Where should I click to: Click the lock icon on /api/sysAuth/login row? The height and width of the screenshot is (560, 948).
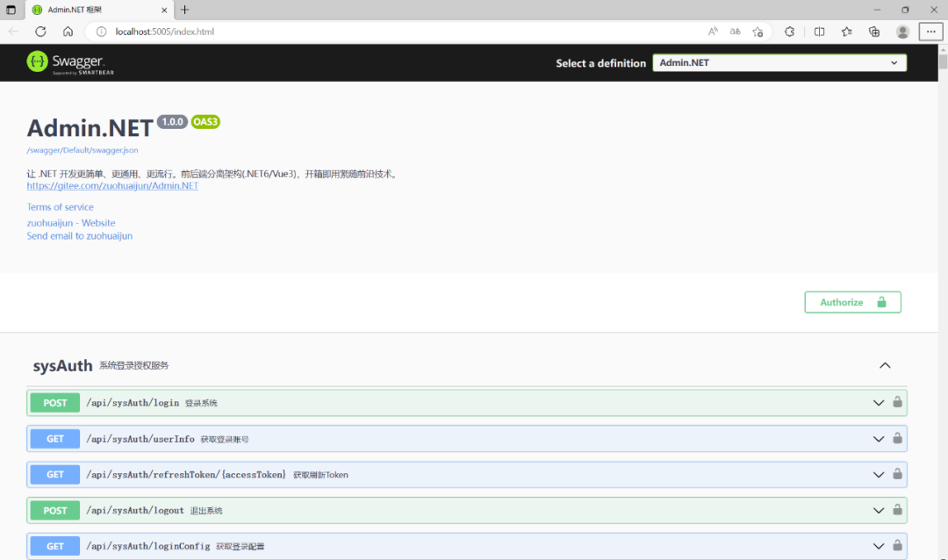click(897, 402)
